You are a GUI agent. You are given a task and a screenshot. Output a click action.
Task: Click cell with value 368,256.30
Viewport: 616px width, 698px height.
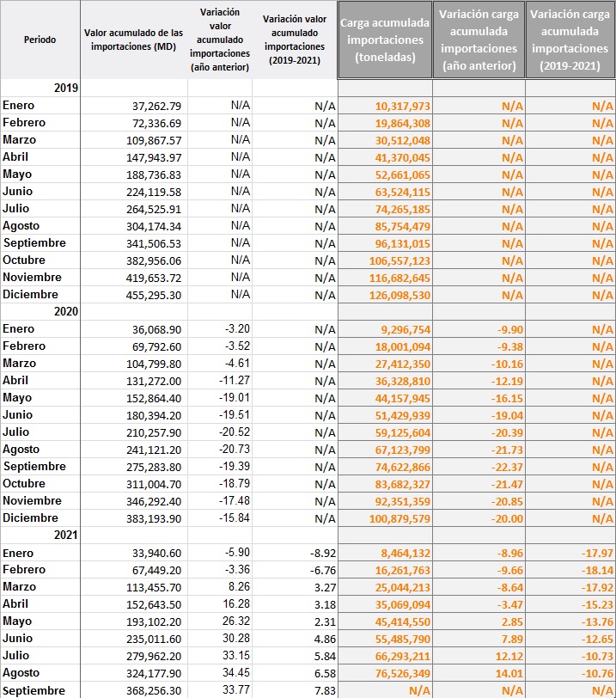pyautogui.click(x=134, y=690)
